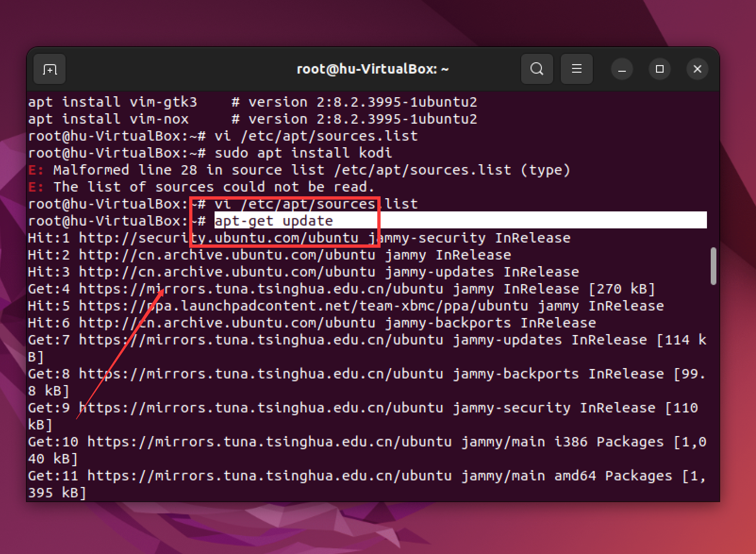
Task: Click the highlighted apt-get update command
Action: pyautogui.click(x=274, y=221)
